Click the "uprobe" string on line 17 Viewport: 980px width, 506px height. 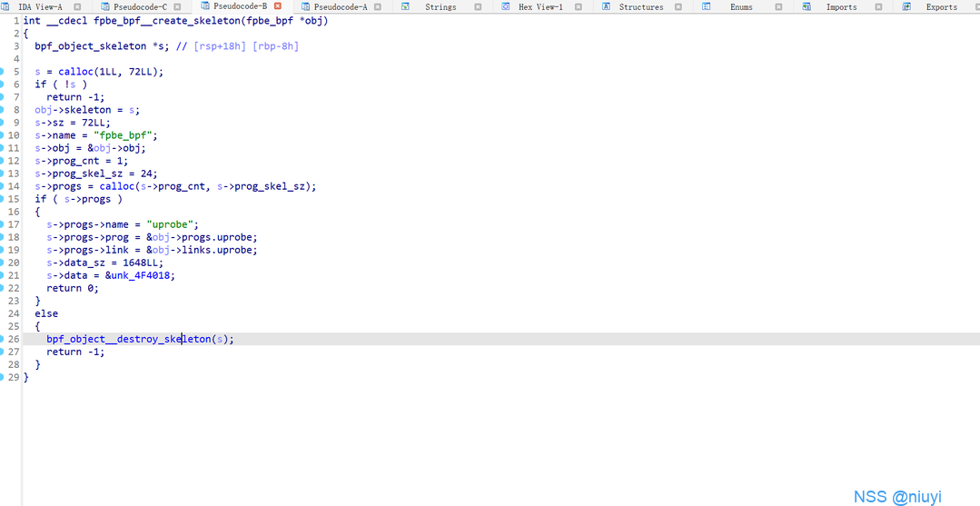click(x=173, y=224)
